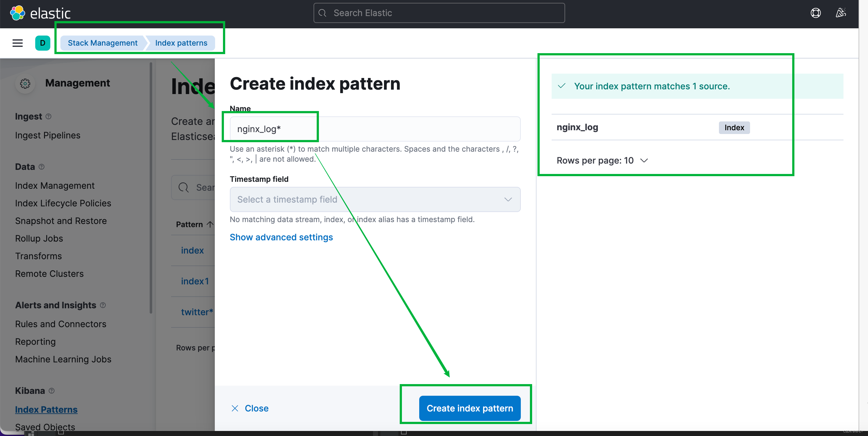This screenshot has width=868, height=436.
Task: Open the index1 pattern row
Action: click(x=195, y=281)
